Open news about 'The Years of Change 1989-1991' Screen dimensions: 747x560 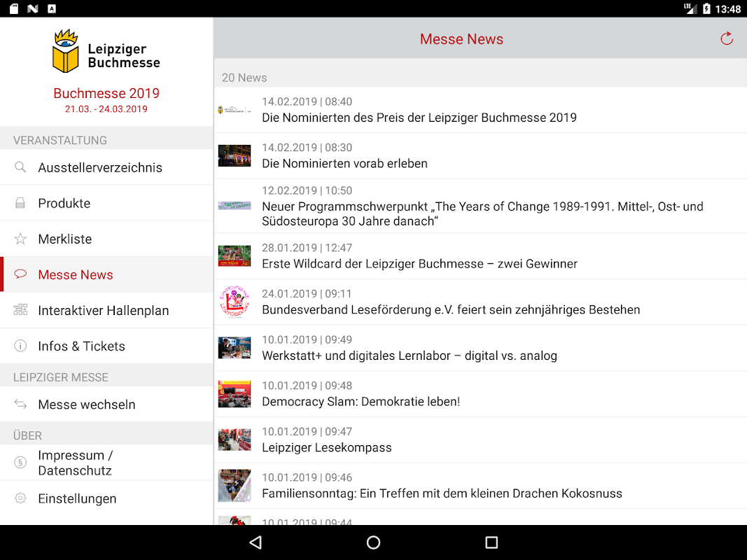pyautogui.click(x=480, y=206)
